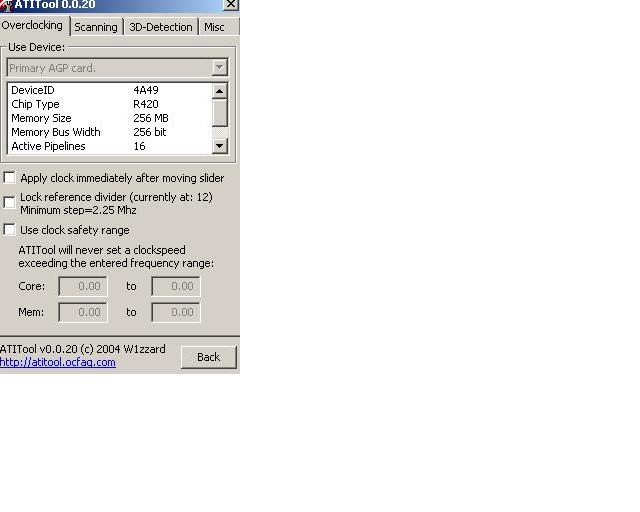Select the Active Pipelines 16 row
This screenshot has height=512, width=640.
tap(110, 146)
